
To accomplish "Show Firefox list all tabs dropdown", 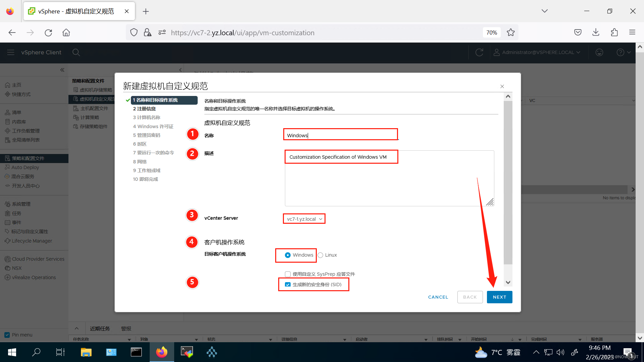I will (x=545, y=11).
